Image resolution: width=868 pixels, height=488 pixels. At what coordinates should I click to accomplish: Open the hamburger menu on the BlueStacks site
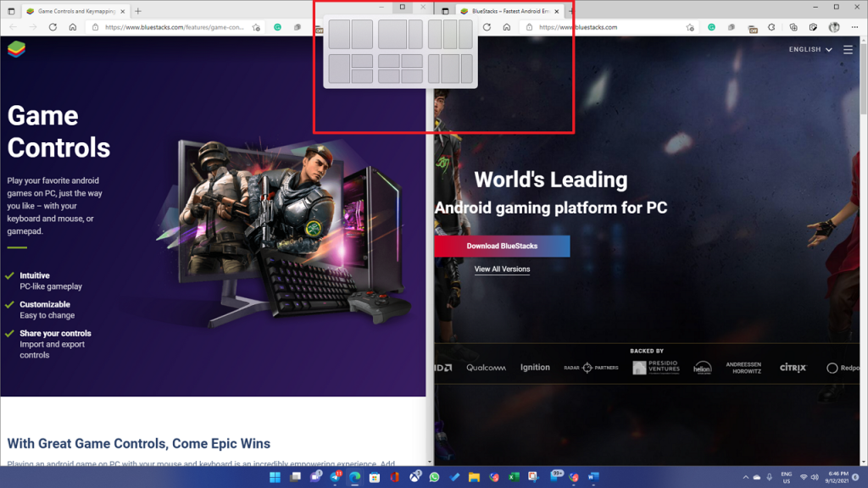(x=848, y=49)
